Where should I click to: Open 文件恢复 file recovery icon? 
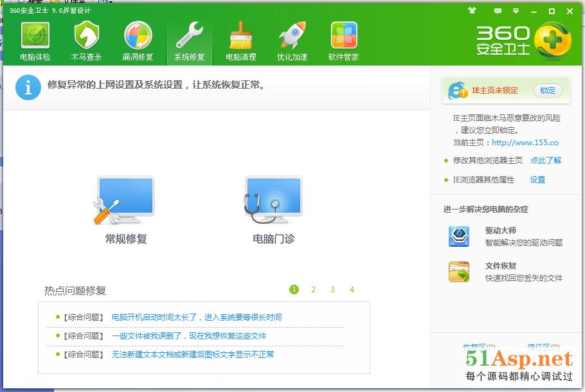coord(459,272)
